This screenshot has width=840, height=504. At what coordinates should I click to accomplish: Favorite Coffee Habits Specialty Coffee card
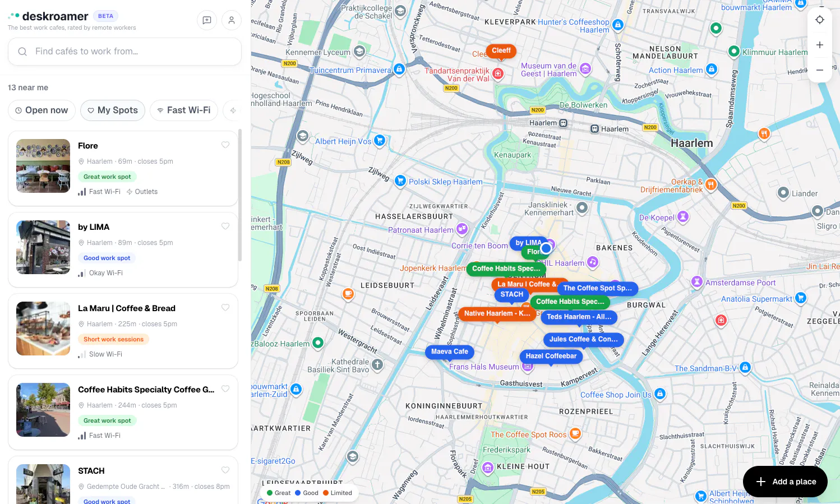pos(225,389)
